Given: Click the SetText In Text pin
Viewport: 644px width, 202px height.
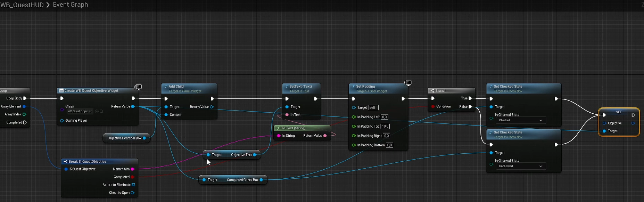Looking at the screenshot, I should click(x=287, y=115).
